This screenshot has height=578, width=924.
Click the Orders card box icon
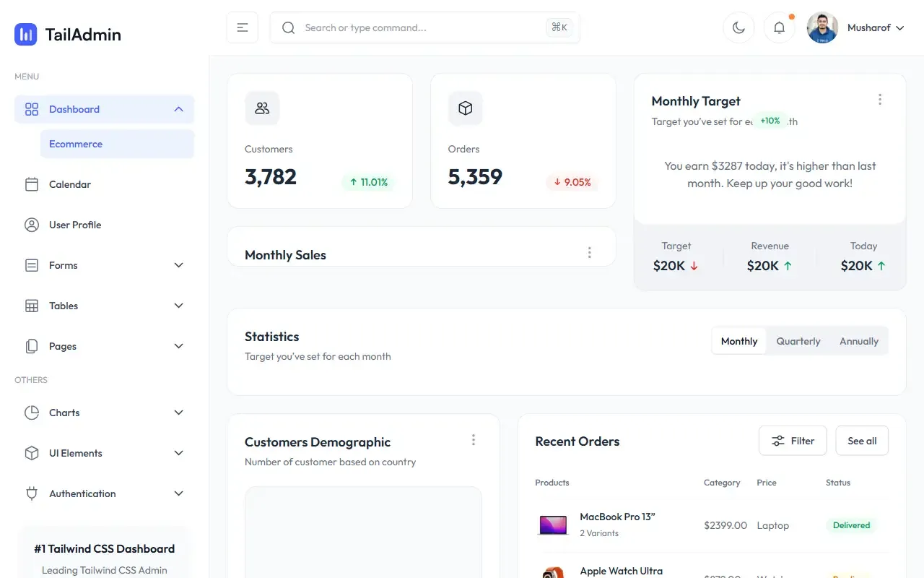[466, 108]
